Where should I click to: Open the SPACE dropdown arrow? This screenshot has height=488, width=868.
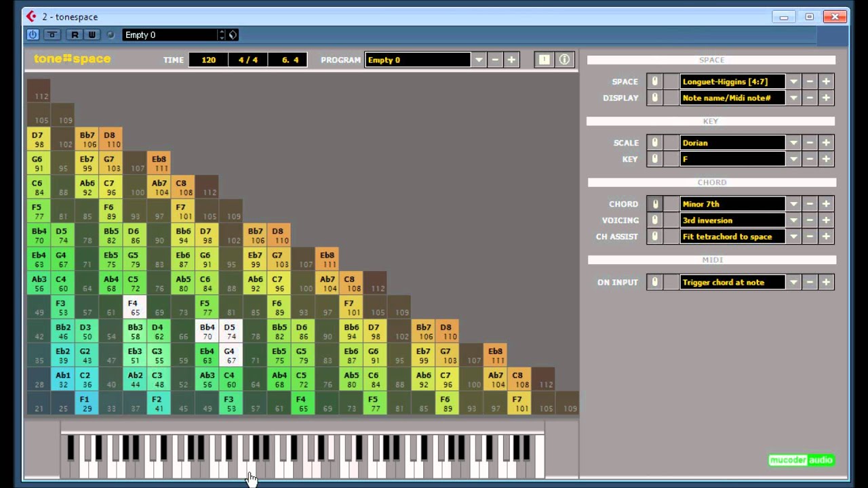pos(793,81)
